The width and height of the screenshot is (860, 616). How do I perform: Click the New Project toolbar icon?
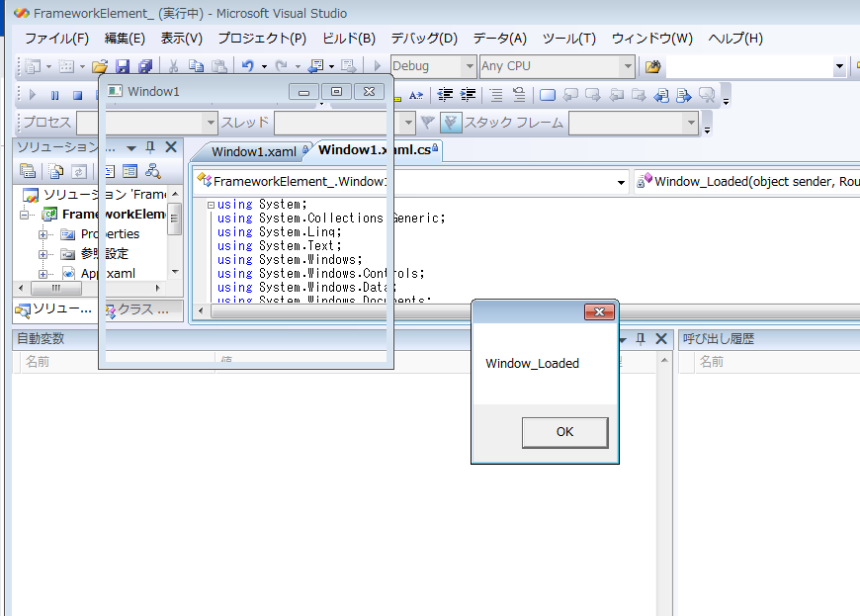[x=33, y=66]
